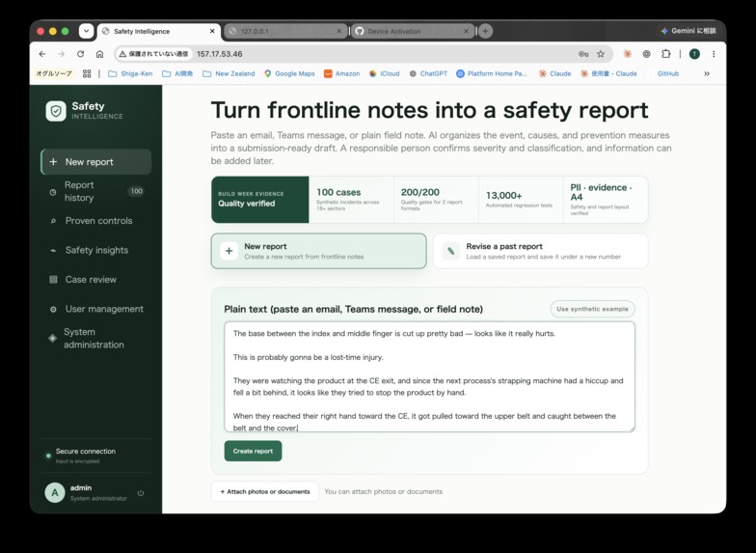Show more bookmarks with the double chevron
This screenshot has width=756, height=553.
point(707,73)
